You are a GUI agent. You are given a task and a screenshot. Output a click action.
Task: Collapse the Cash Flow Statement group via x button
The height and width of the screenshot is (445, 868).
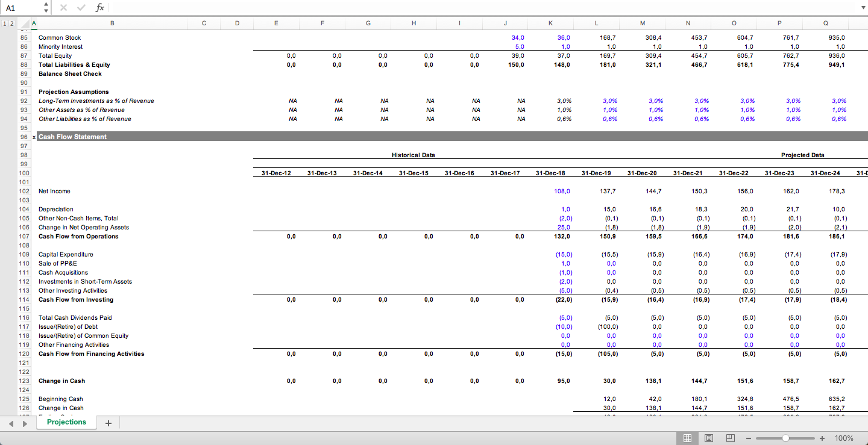(33, 137)
